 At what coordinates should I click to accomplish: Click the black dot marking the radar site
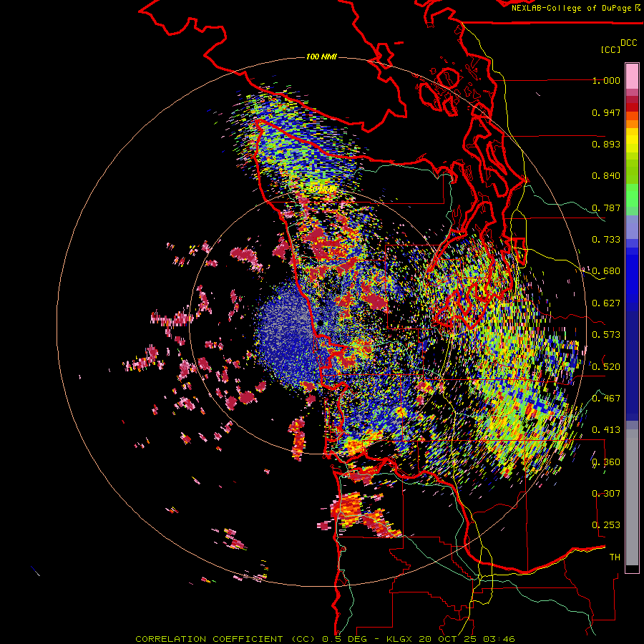point(321,323)
